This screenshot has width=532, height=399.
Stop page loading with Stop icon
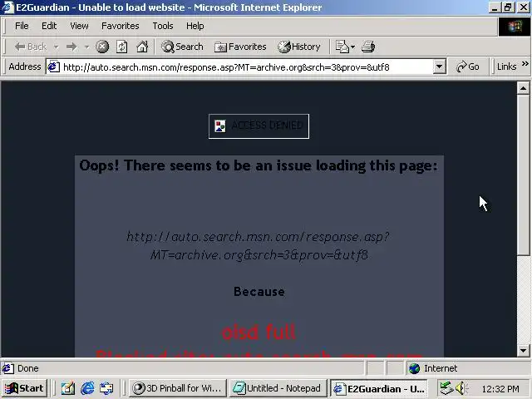point(101,47)
